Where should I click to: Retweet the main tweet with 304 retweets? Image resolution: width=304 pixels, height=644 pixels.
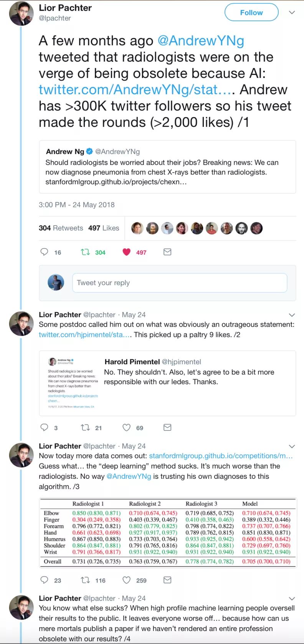point(85,252)
